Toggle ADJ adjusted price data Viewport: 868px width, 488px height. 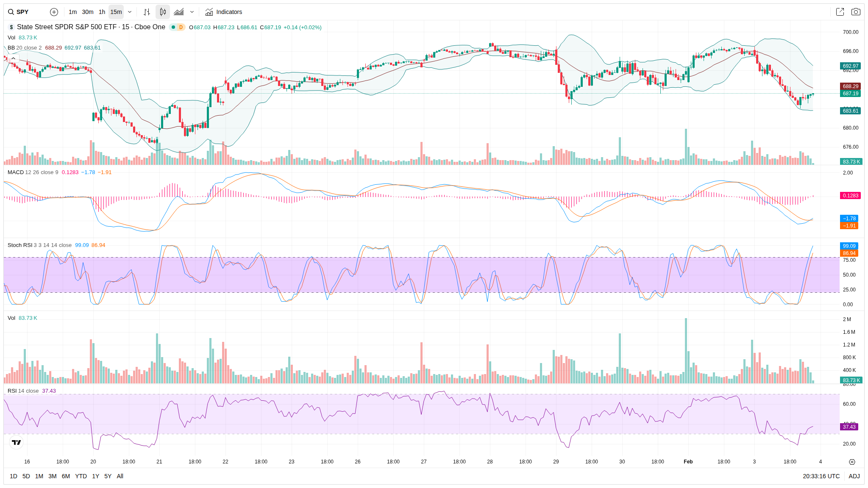[x=854, y=476]
